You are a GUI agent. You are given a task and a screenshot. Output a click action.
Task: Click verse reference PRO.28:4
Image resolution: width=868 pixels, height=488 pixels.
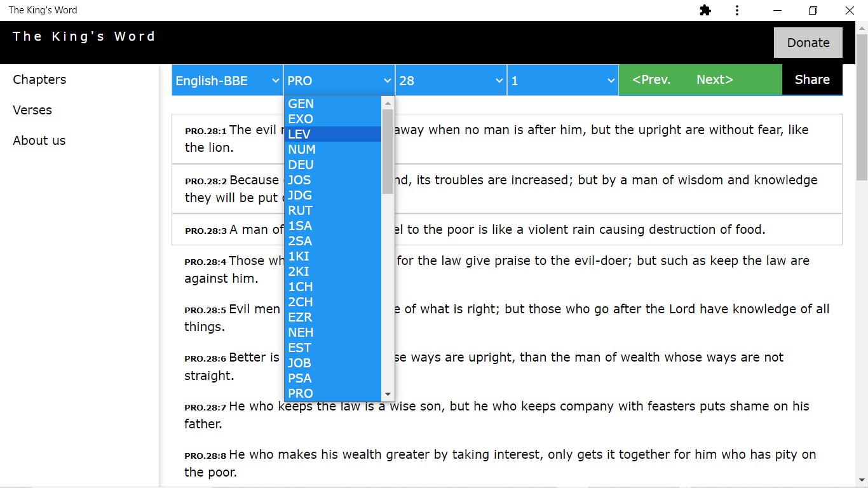point(205,262)
